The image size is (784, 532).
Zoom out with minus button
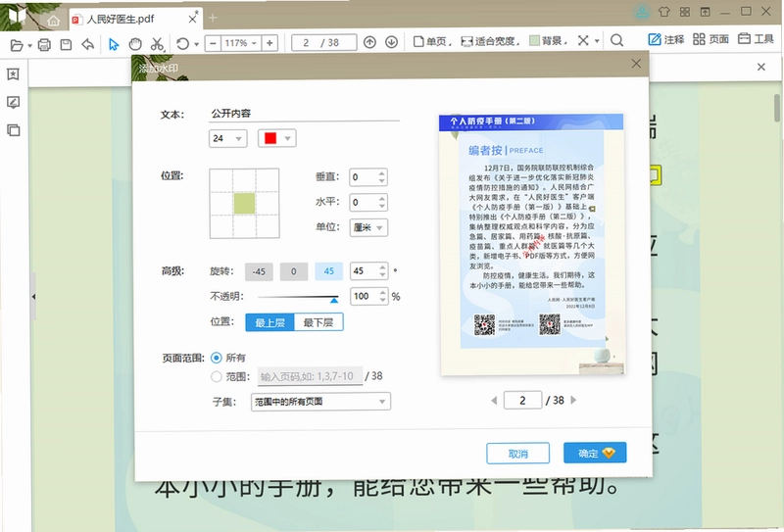tap(213, 43)
